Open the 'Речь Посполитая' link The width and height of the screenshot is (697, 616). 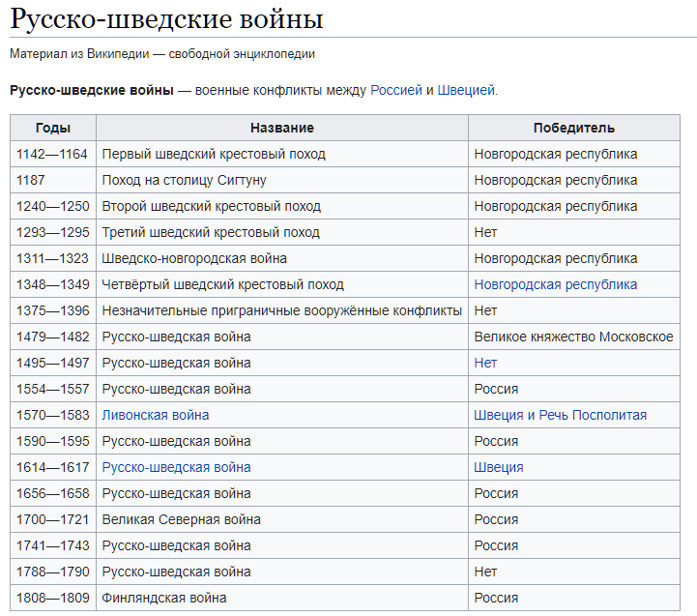[x=593, y=415]
